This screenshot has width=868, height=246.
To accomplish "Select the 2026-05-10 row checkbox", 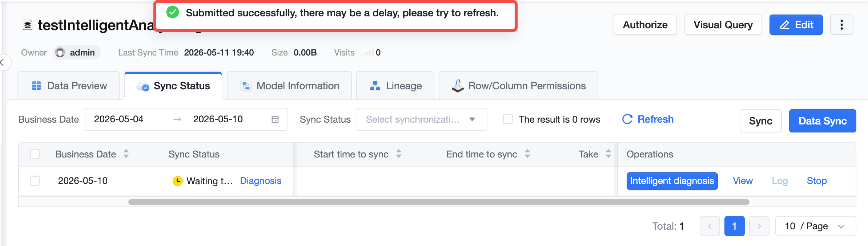I will click(35, 181).
